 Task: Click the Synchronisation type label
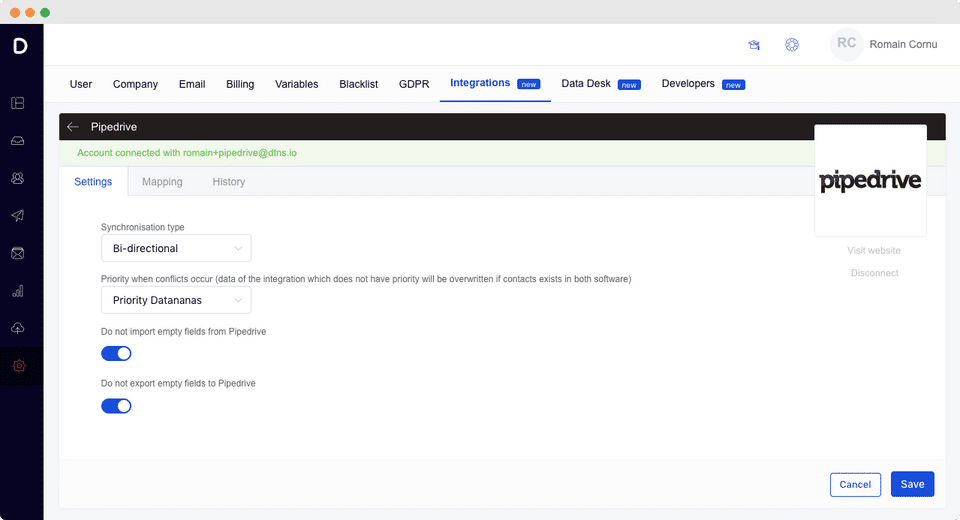click(x=143, y=227)
